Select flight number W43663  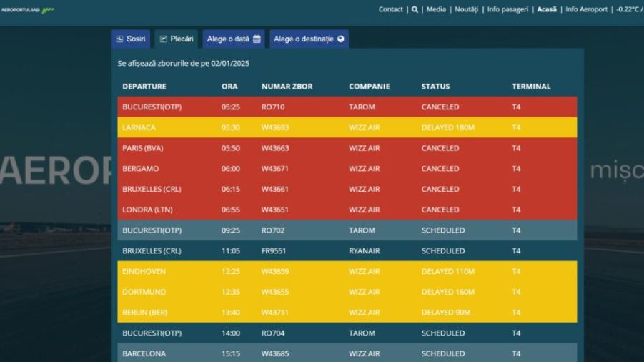275,148
